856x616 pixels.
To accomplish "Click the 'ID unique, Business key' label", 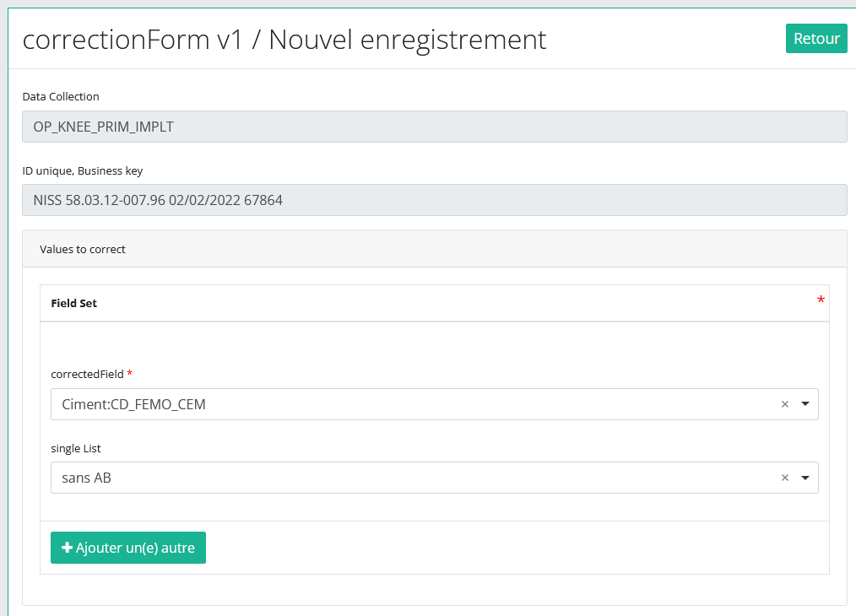I will point(83,170).
